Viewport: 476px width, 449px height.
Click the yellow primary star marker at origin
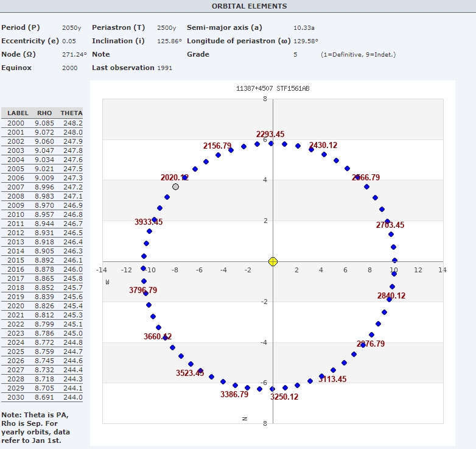click(273, 261)
